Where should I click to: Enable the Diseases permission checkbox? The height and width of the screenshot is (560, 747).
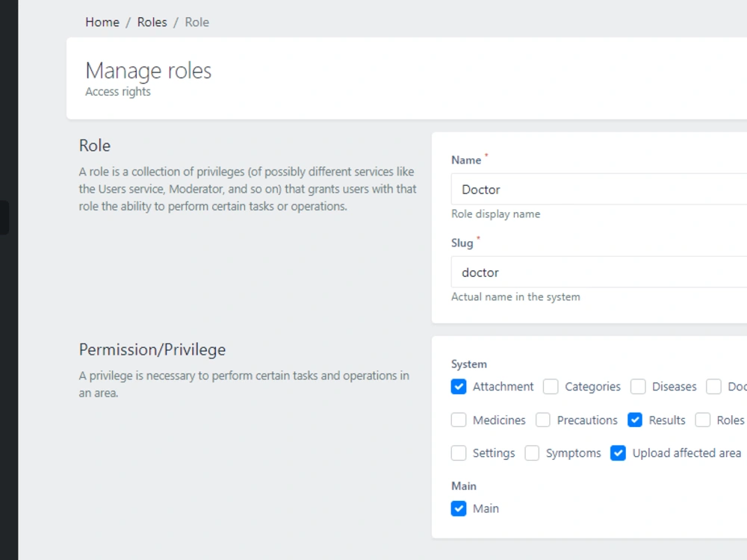(x=639, y=387)
